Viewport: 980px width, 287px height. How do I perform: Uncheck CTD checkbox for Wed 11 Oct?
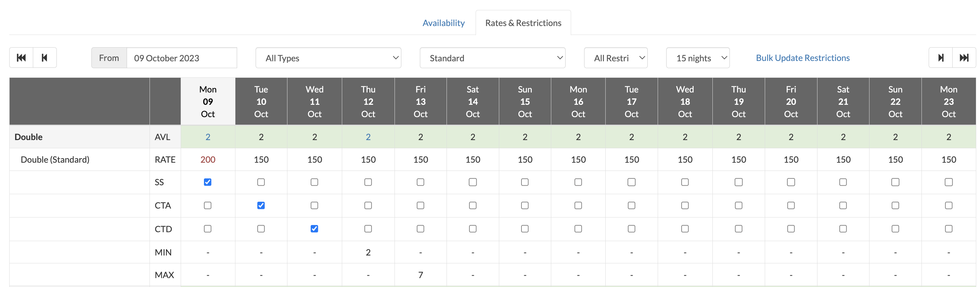pyautogui.click(x=314, y=229)
